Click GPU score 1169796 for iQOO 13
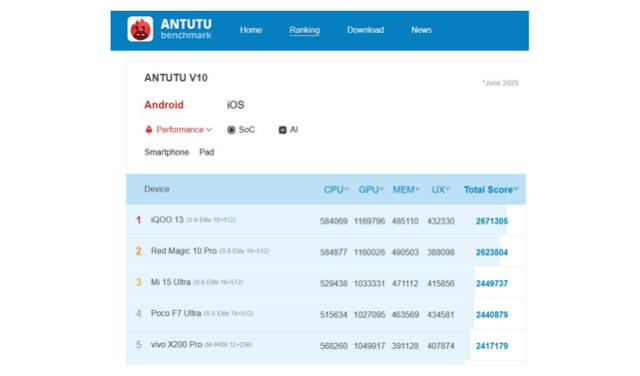 click(369, 221)
